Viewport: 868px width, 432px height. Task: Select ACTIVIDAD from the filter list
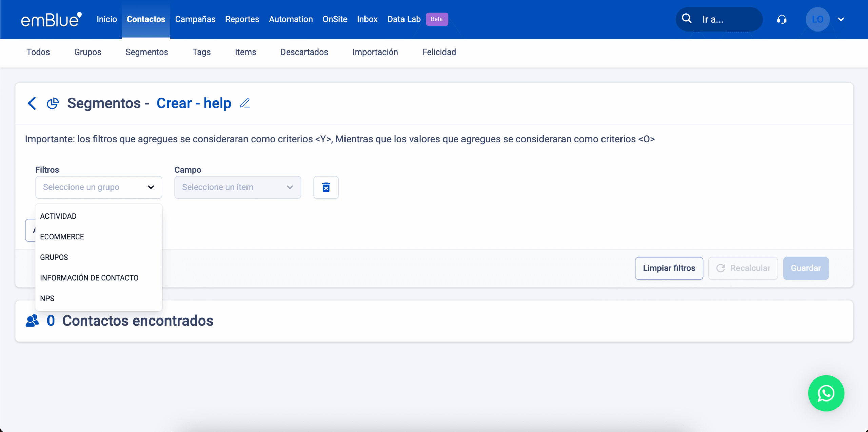click(58, 216)
